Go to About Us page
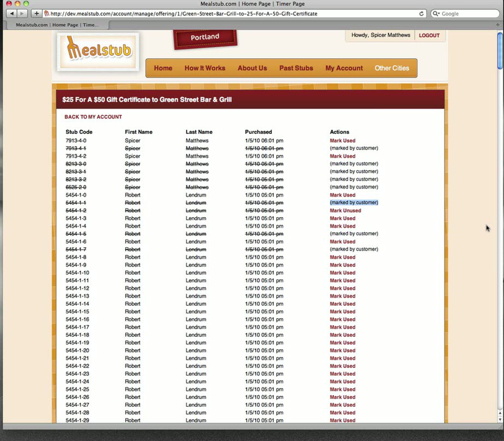 [x=252, y=68]
